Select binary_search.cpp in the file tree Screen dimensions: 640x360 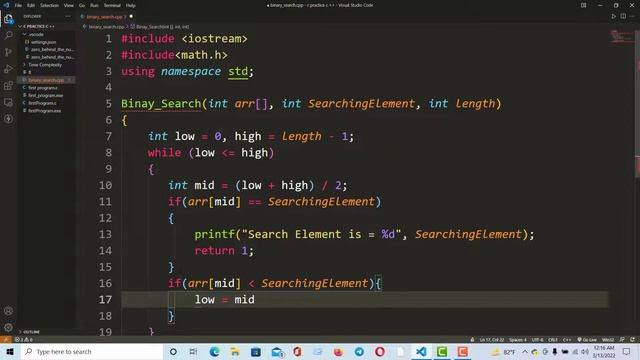click(46, 80)
